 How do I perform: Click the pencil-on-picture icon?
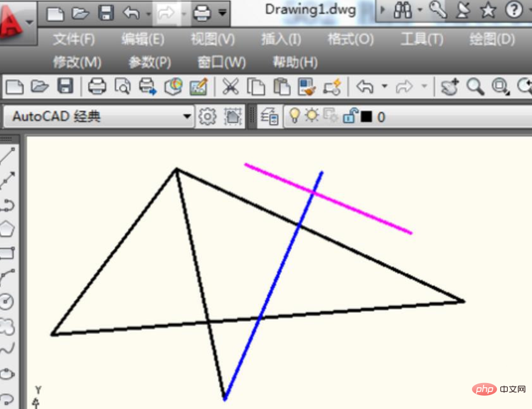click(x=199, y=87)
